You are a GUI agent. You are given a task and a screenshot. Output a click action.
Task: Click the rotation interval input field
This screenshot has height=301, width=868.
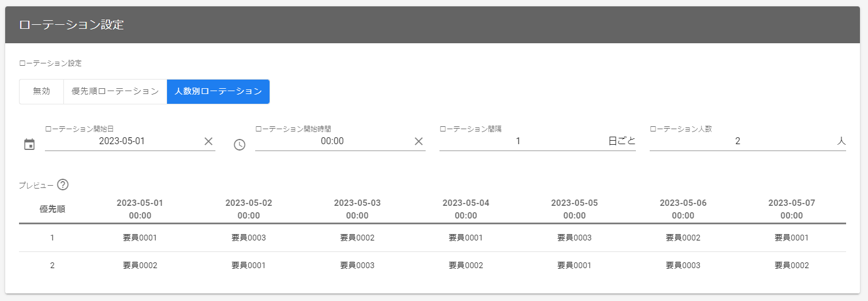point(518,141)
